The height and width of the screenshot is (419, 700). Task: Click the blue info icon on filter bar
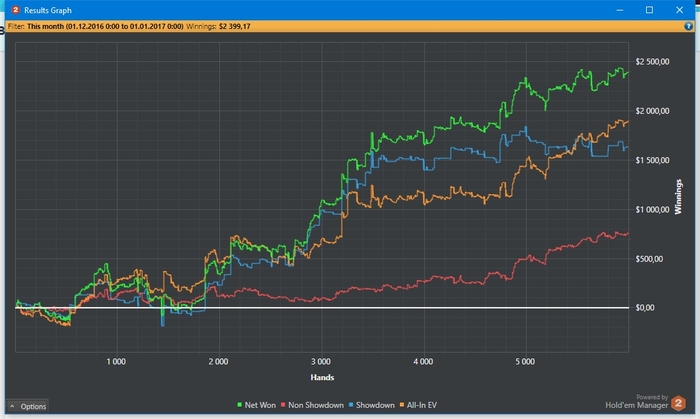click(x=688, y=26)
